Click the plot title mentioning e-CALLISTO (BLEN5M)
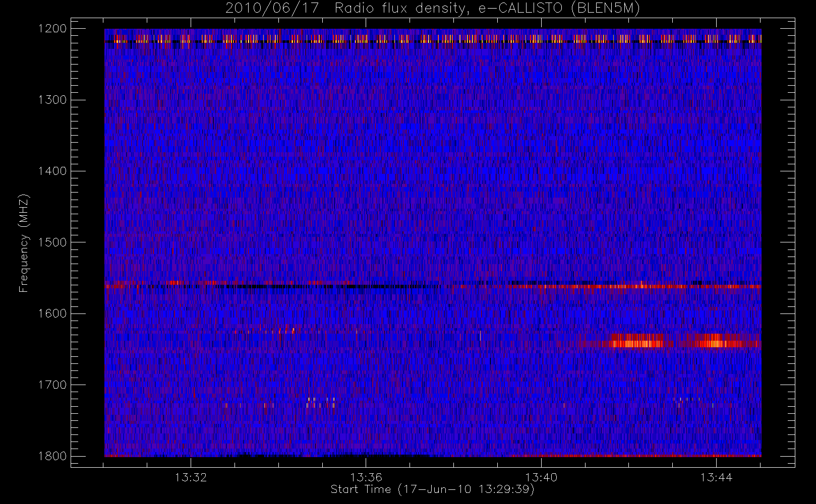Viewport: 816px width, 504px height. [433, 9]
